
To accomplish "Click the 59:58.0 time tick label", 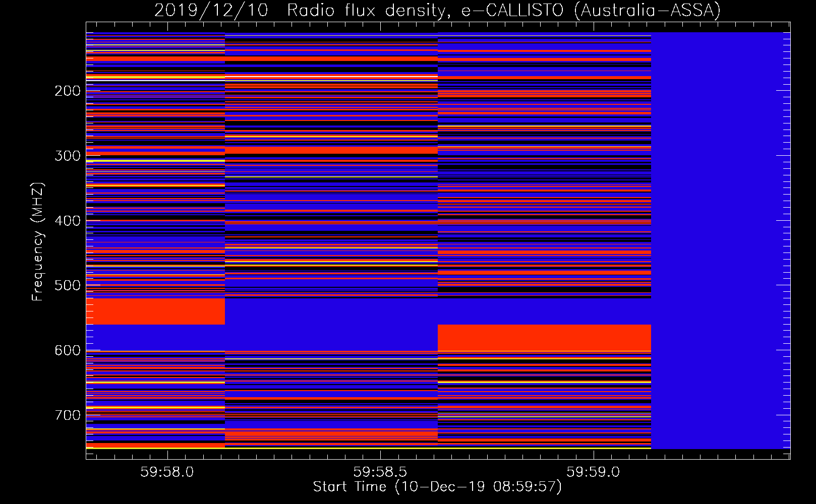I will [167, 472].
